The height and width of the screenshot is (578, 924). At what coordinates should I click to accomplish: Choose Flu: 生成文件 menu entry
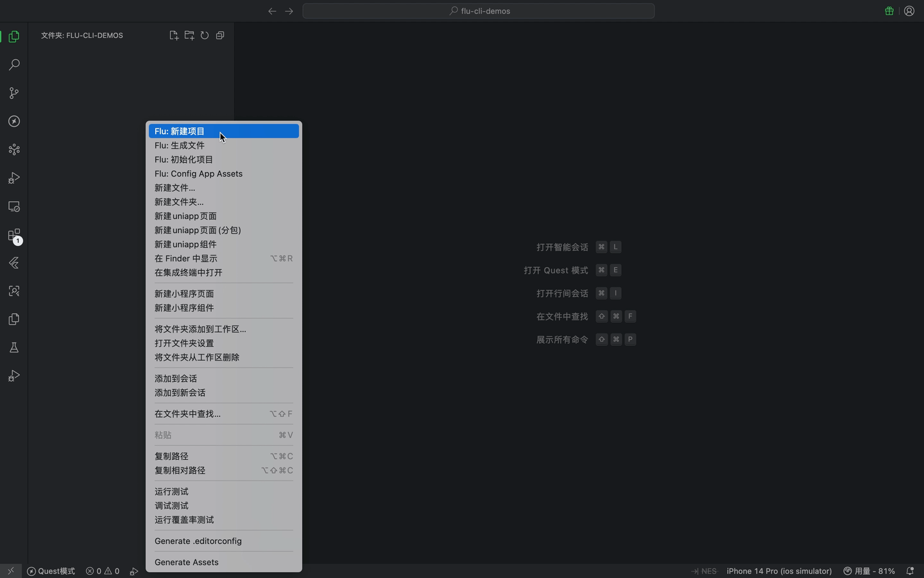pyautogui.click(x=224, y=145)
